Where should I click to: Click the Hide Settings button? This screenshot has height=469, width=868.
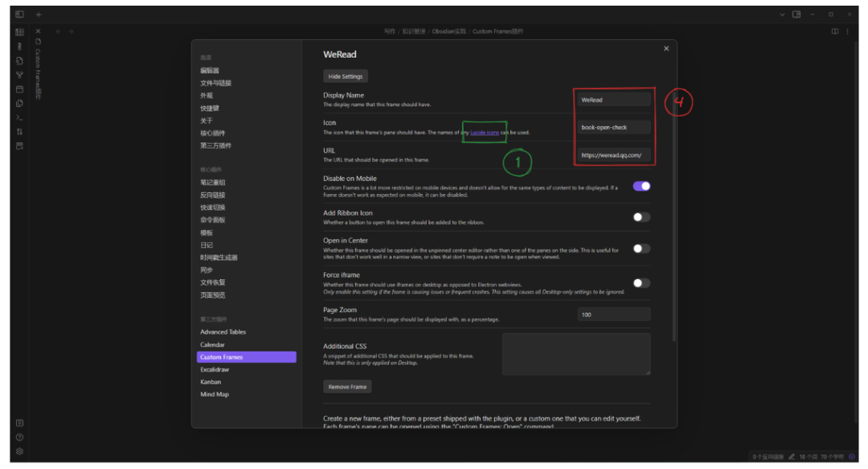[346, 76]
